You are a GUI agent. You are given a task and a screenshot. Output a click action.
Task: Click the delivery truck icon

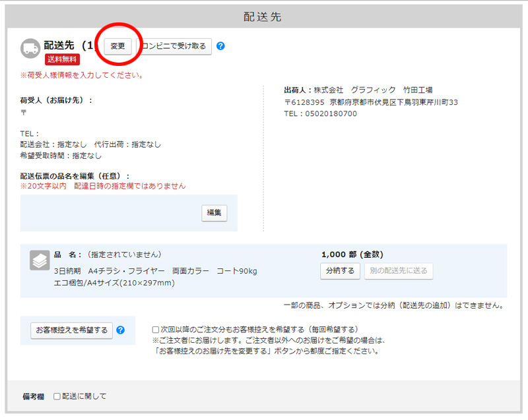(x=30, y=48)
